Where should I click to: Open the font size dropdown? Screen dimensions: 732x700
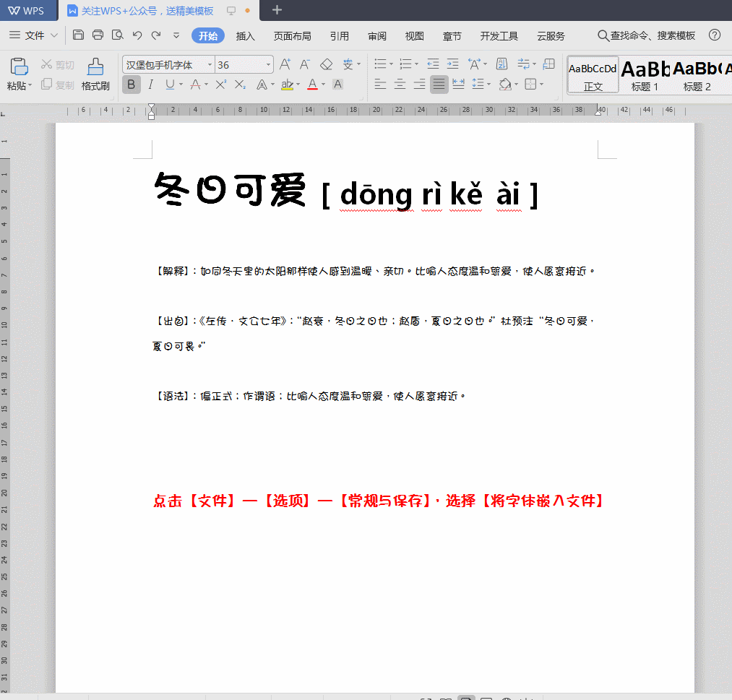coord(268,65)
